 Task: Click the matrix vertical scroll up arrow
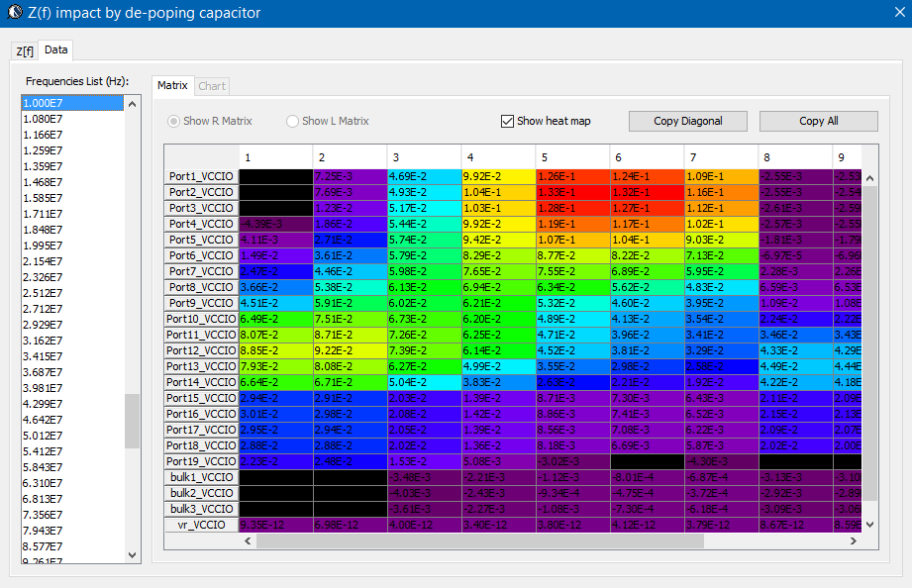pyautogui.click(x=869, y=178)
